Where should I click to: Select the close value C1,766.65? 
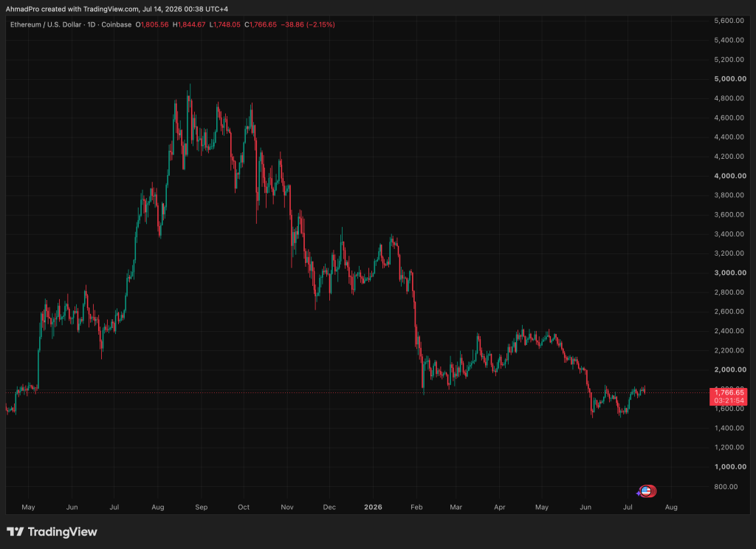point(261,24)
